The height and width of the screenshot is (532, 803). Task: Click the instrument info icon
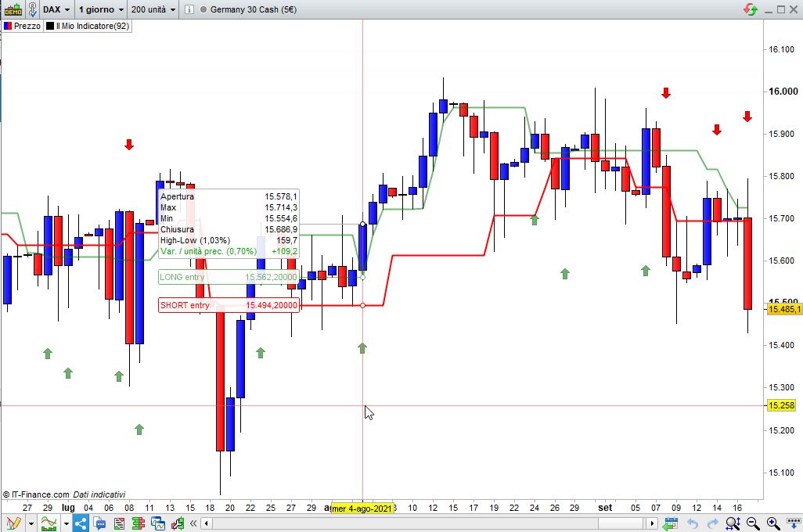tap(189, 9)
